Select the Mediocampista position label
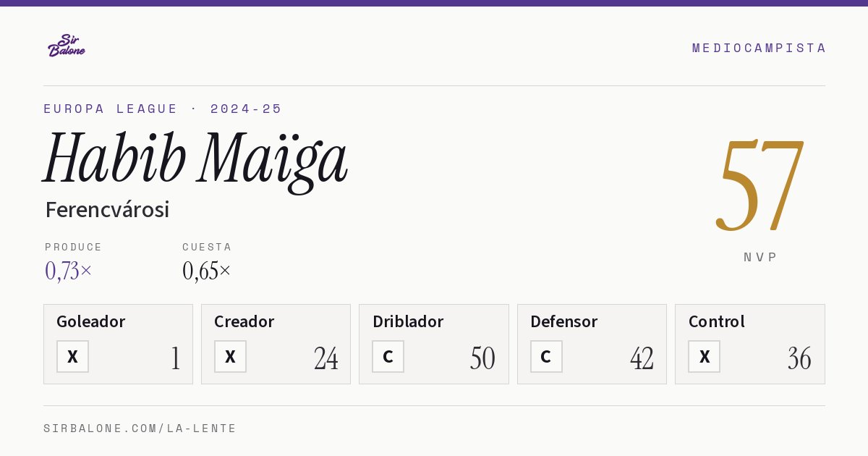The image size is (868, 456). point(759,48)
